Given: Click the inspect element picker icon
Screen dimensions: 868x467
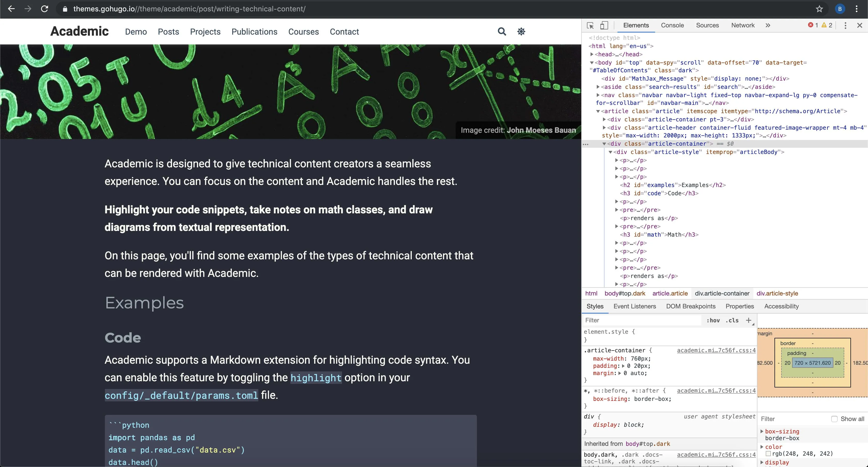Looking at the screenshot, I should tap(590, 25).
